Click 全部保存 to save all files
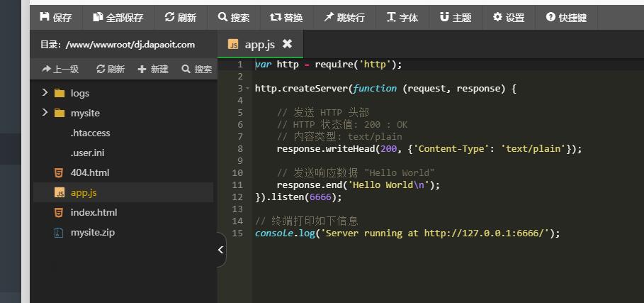Screen dimensions: 644x303 [118, 18]
